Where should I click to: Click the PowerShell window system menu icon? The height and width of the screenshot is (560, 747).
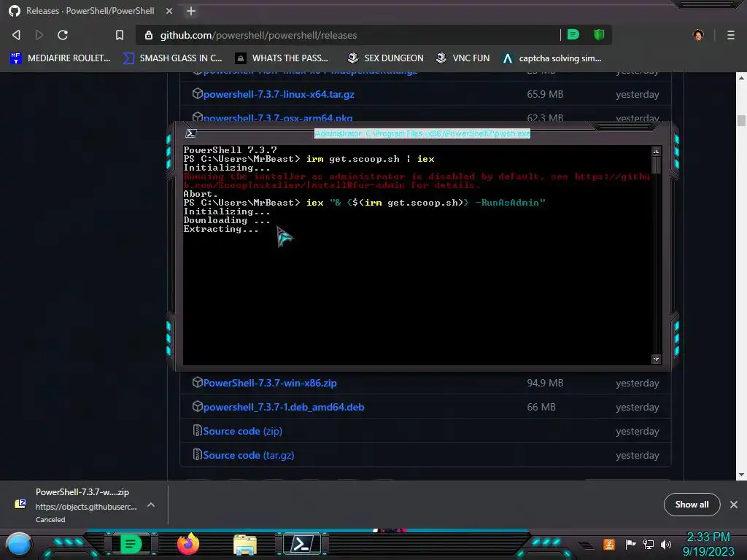coord(191,133)
